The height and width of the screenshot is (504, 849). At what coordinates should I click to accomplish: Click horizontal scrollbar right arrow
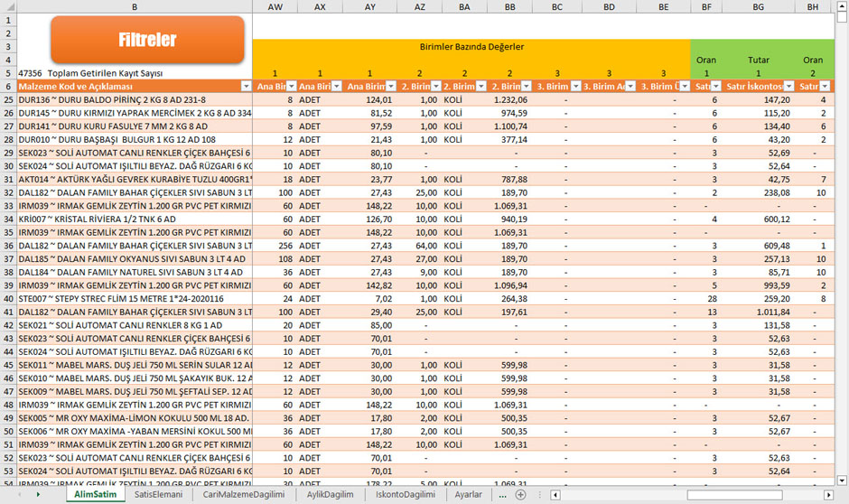coord(828,495)
